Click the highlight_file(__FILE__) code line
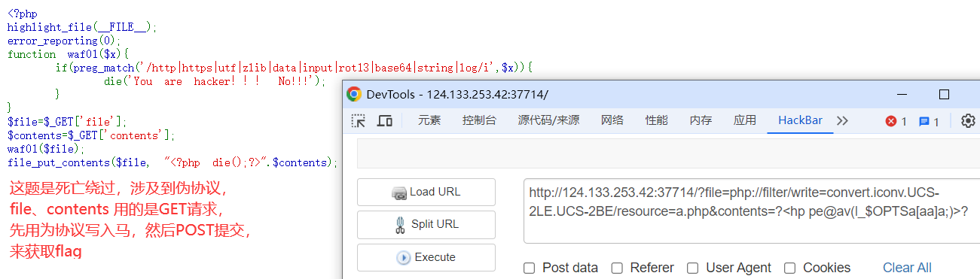 (82, 27)
